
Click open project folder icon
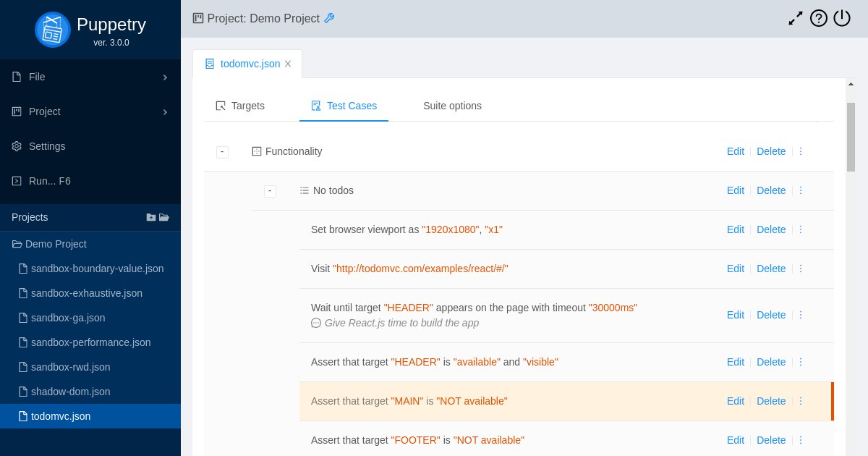(164, 217)
